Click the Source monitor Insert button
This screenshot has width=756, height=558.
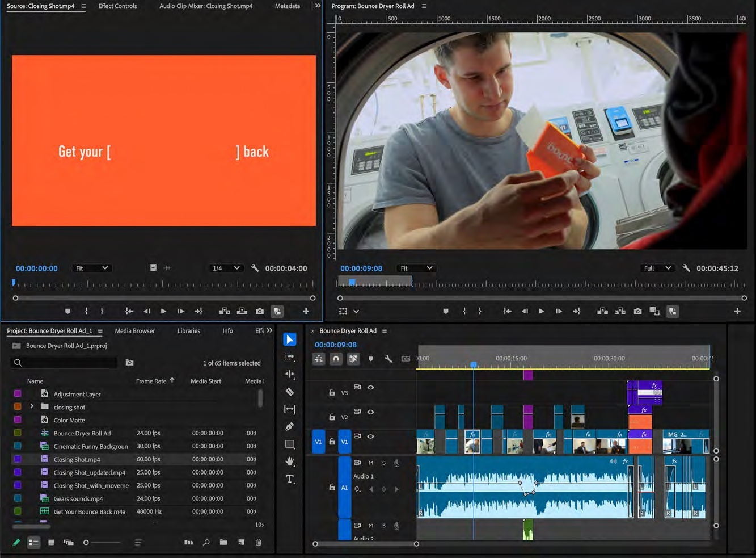point(225,311)
